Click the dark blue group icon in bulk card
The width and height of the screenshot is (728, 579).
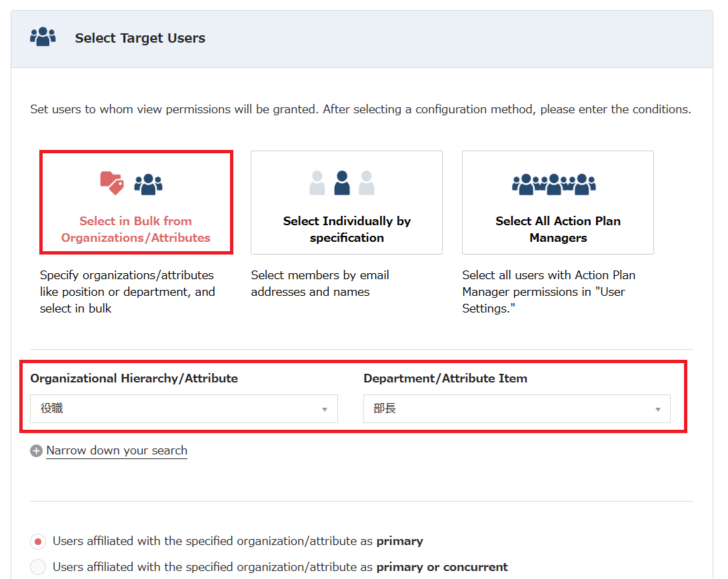[x=148, y=184]
